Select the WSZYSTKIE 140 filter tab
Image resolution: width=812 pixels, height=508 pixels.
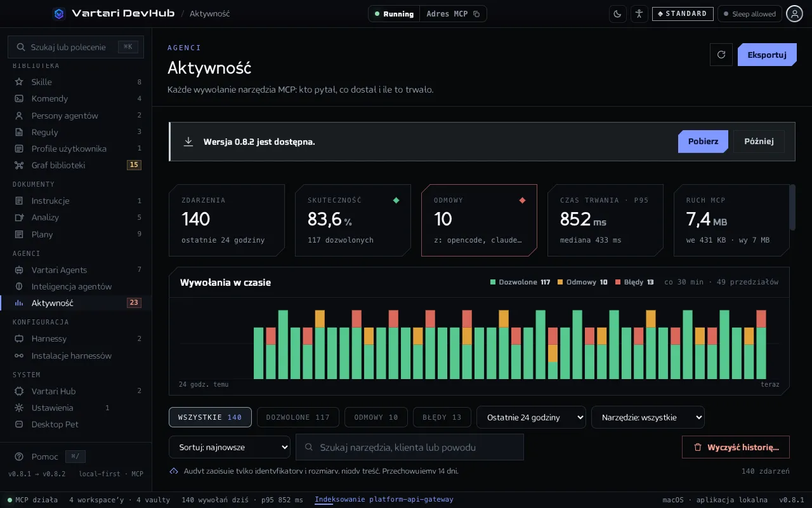point(210,417)
